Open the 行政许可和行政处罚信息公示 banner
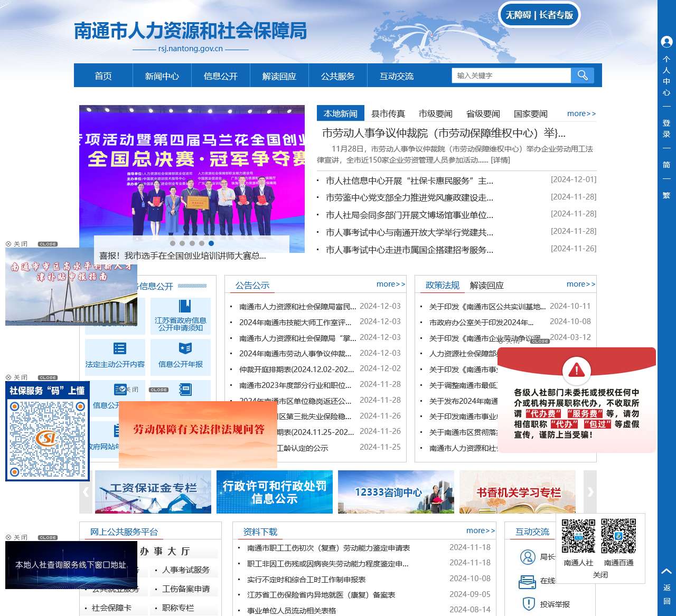Image resolution: width=676 pixels, height=616 pixels. (275, 492)
